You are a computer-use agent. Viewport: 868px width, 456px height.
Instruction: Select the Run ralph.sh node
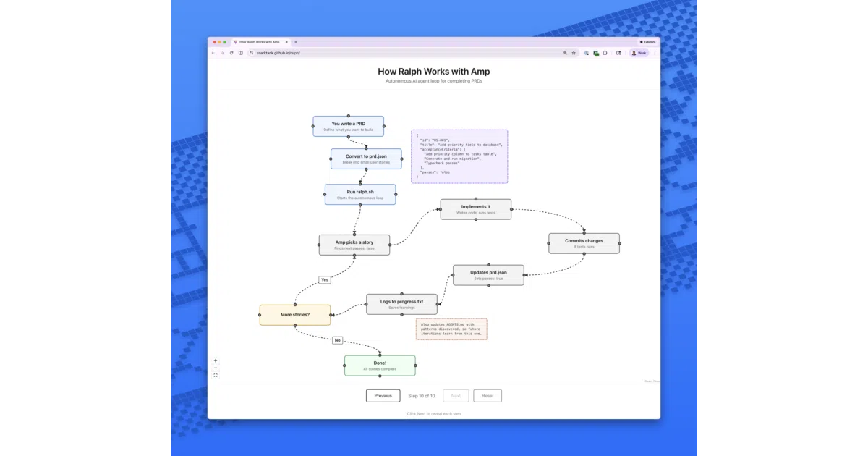pyautogui.click(x=360, y=194)
